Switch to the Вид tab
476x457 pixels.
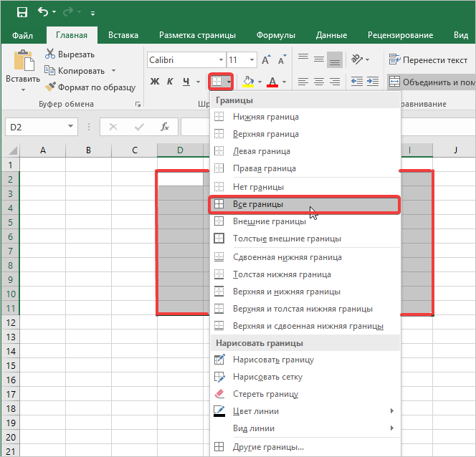pyautogui.click(x=461, y=35)
